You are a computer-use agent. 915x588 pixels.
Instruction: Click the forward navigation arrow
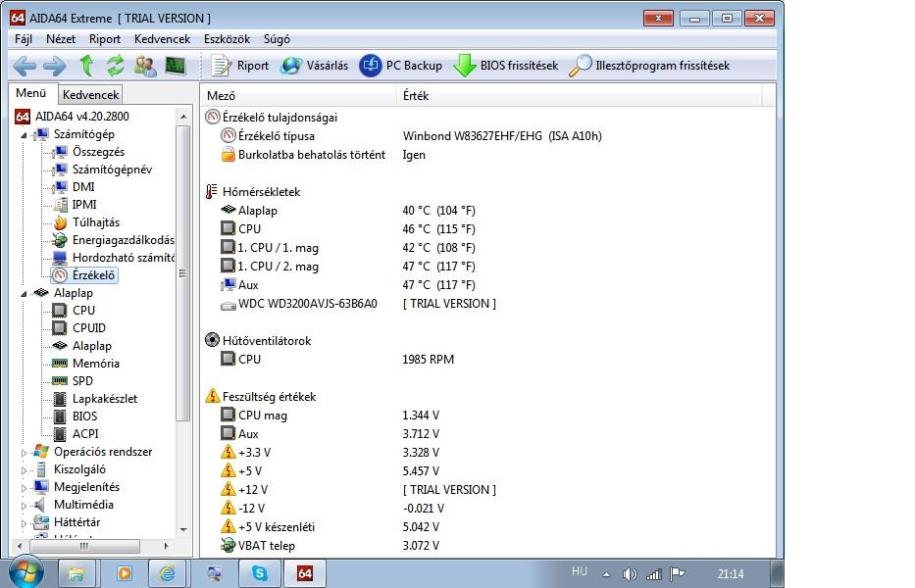(55, 66)
